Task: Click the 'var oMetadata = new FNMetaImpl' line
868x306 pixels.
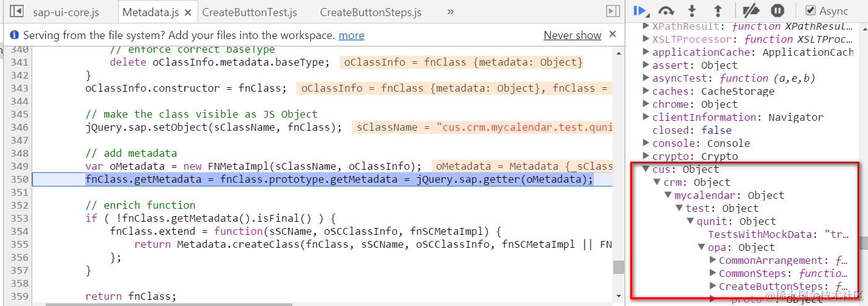Action: (253, 166)
